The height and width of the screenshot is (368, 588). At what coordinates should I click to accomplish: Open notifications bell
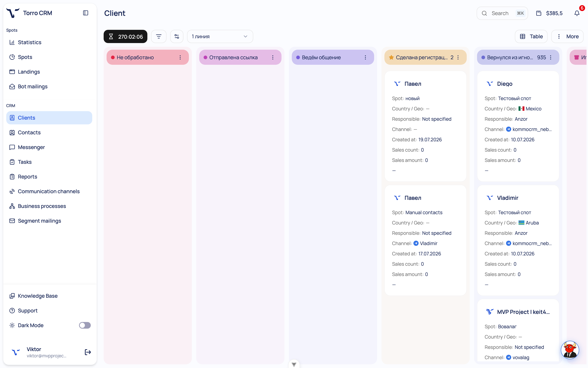click(577, 13)
